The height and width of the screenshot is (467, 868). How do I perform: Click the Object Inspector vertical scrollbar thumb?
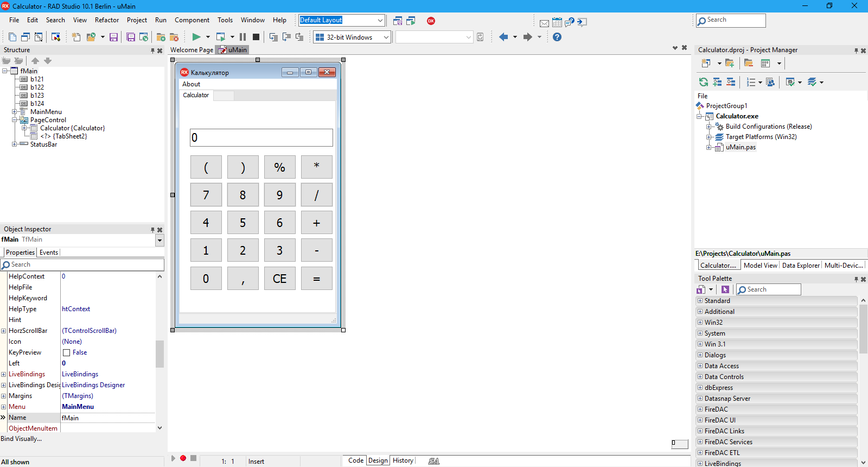click(x=159, y=354)
